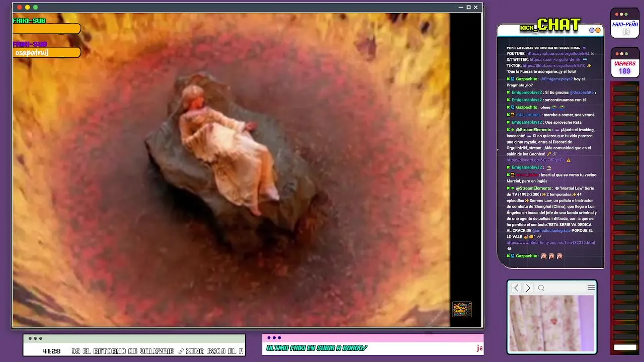This screenshot has height=362, width=644.
Task: Click the three dots on the pink banner
Action: [274, 338]
